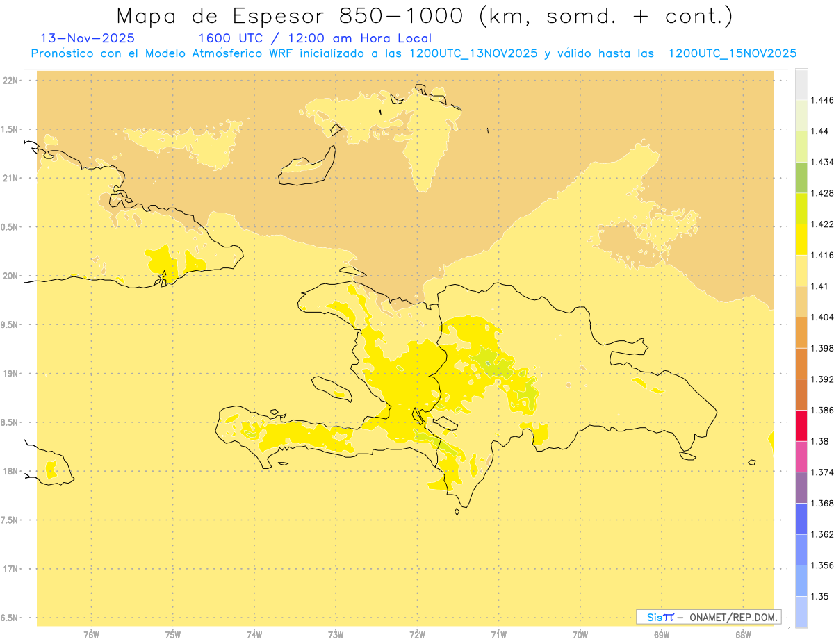
Task: Click the '21N' latitude axis label
Action: click(x=10, y=178)
